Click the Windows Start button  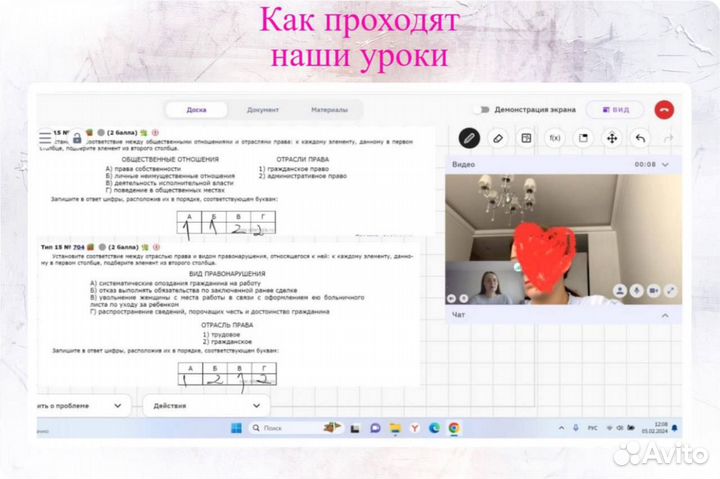click(x=236, y=428)
